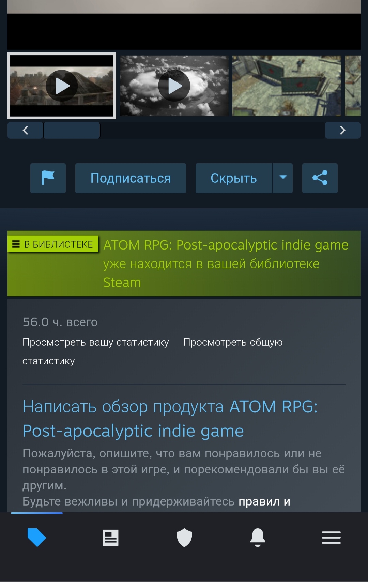368x588 pixels.
Task: Open the правил и review guidelines link
Action: [264, 501]
